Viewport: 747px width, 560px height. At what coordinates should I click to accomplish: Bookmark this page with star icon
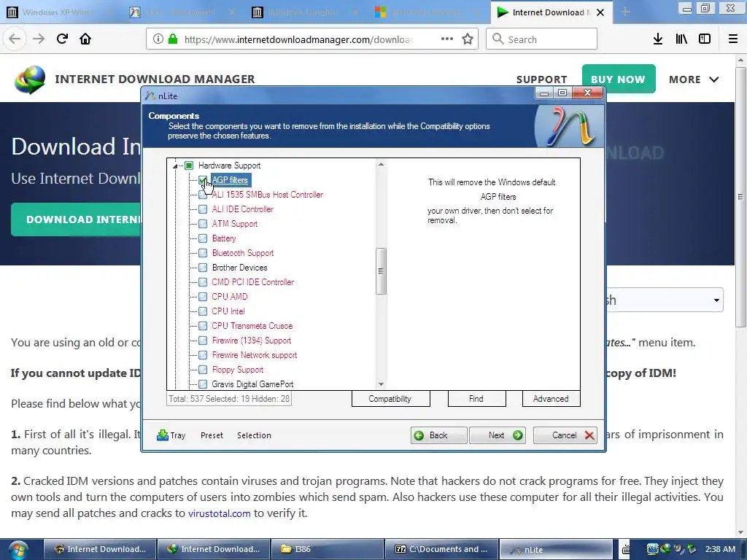coord(468,39)
